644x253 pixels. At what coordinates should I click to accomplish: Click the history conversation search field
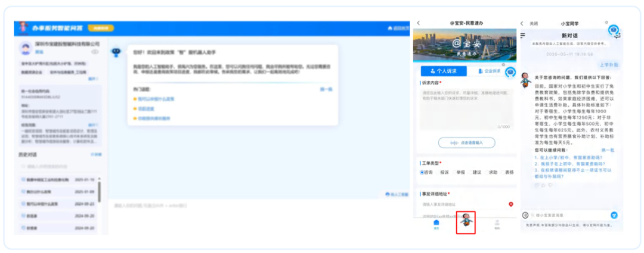coord(59,167)
